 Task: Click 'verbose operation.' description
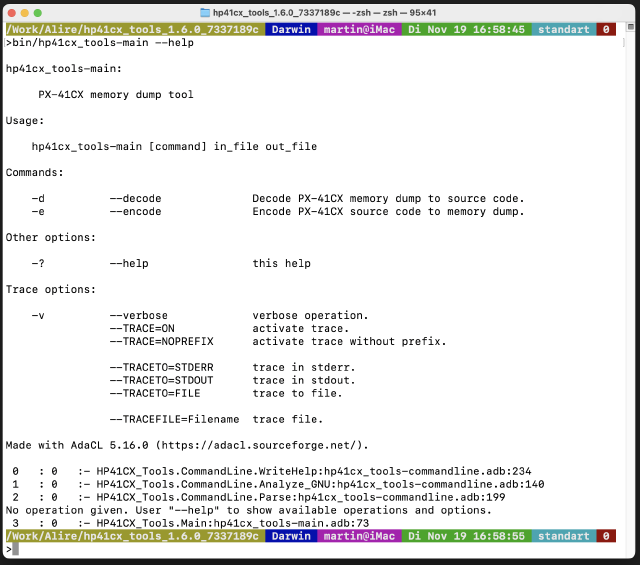pos(310,316)
